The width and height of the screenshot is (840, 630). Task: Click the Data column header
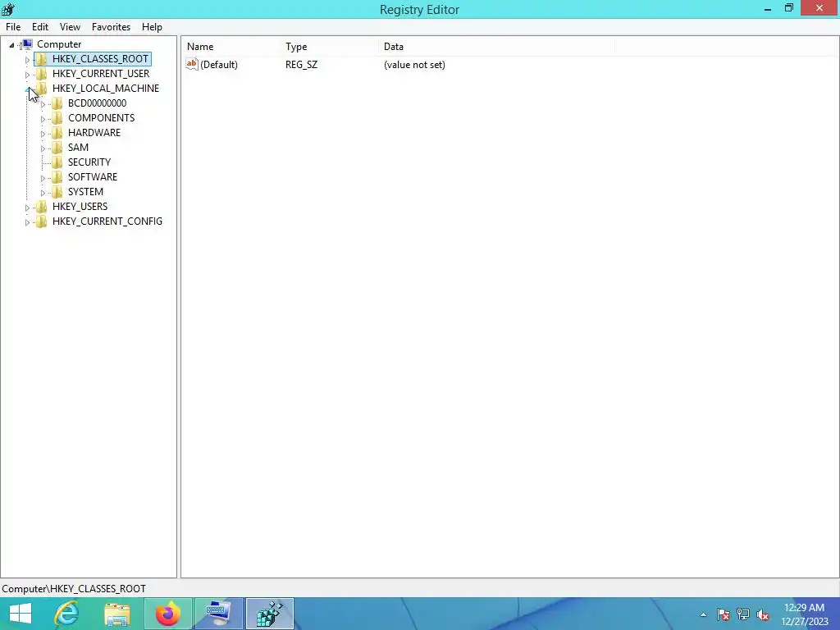point(496,47)
